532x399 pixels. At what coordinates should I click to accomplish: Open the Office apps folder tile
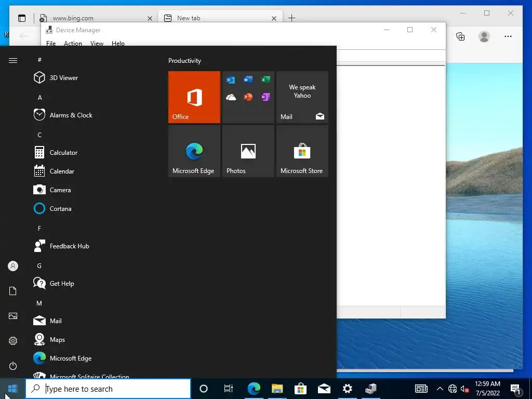[248, 97]
